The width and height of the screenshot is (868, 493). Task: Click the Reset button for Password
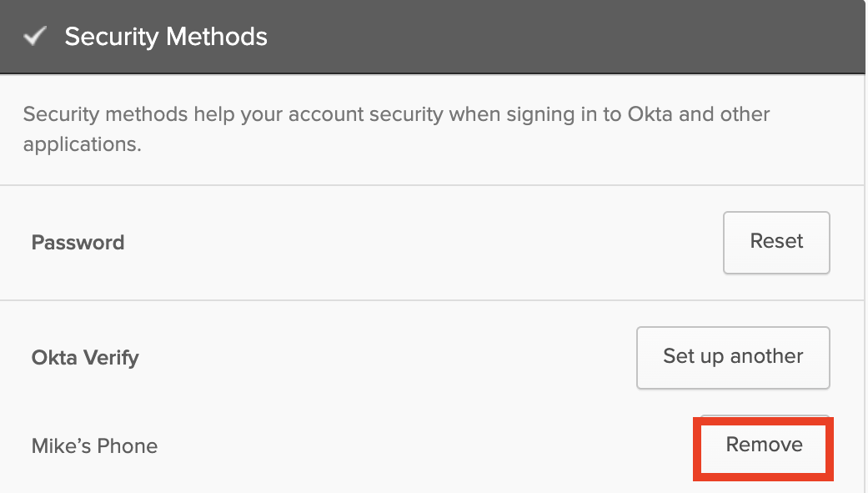(775, 242)
